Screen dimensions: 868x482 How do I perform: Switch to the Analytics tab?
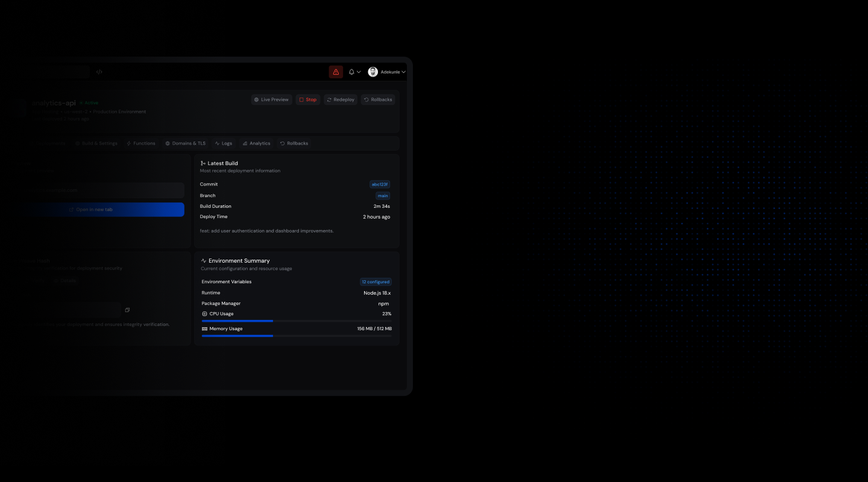pyautogui.click(x=256, y=143)
